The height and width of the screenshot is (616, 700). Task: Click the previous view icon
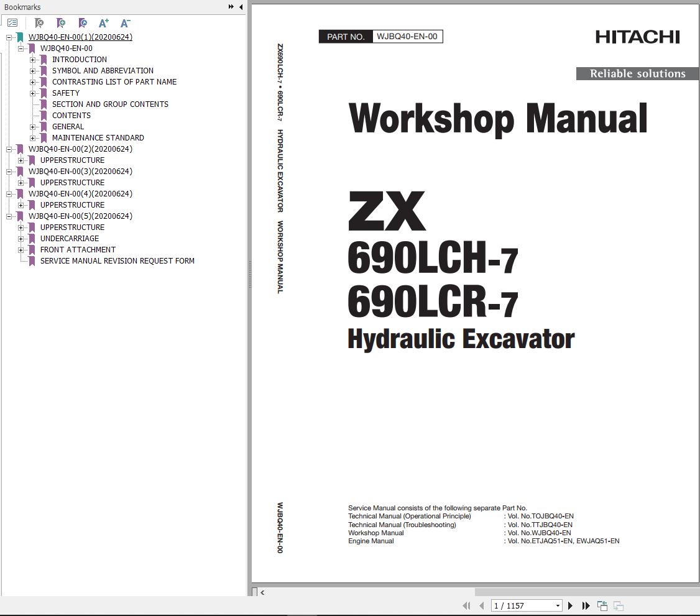click(x=602, y=605)
